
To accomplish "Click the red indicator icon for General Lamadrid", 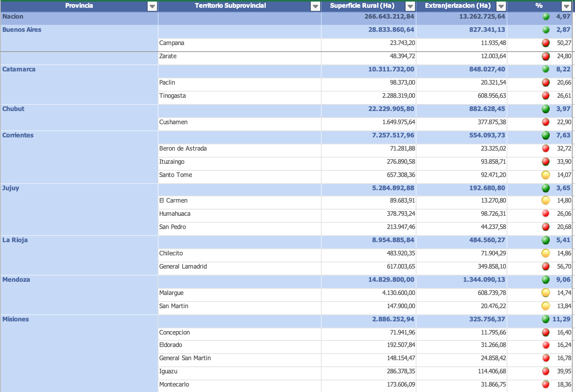I will point(546,267).
